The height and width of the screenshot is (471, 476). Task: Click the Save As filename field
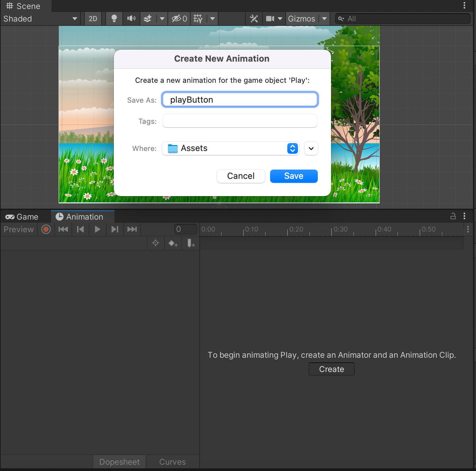[x=240, y=100]
